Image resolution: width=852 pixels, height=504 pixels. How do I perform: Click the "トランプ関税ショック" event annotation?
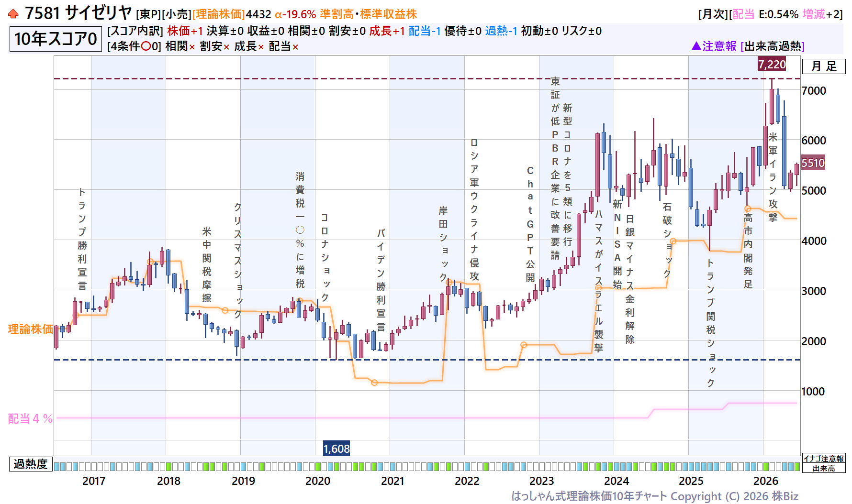(x=711, y=323)
